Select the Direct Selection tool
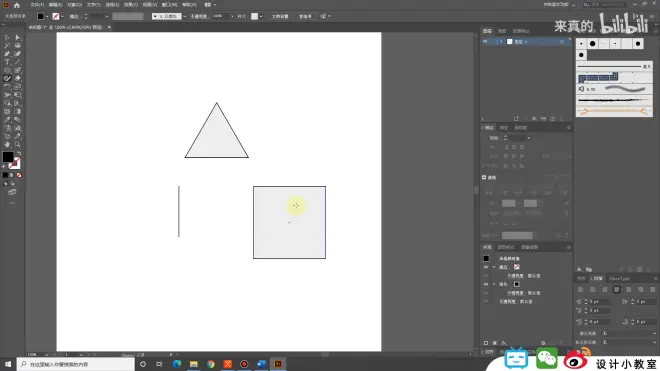 coord(18,37)
